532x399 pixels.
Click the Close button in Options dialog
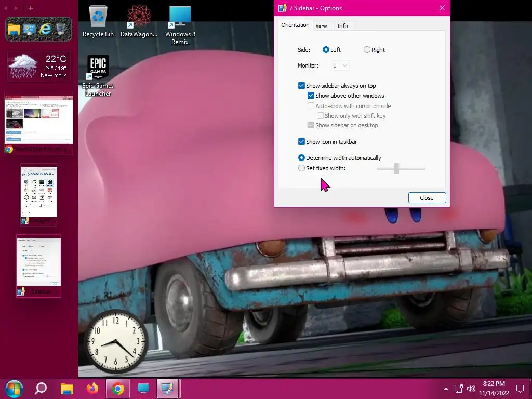tap(427, 198)
